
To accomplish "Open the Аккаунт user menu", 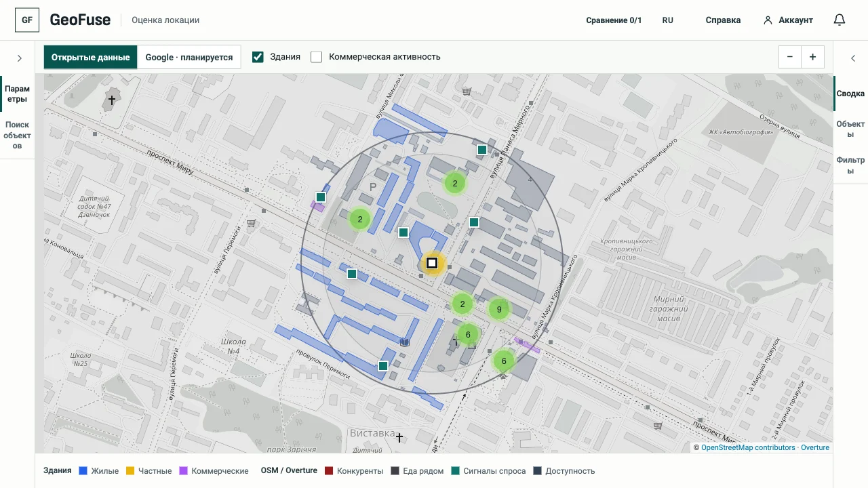I will click(788, 20).
